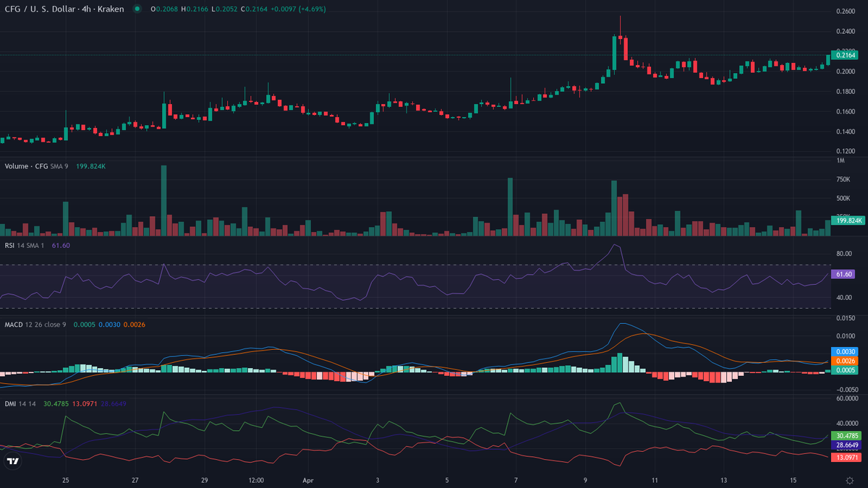
Task: Click the RSI legend value 61.60
Action: [x=62, y=245]
